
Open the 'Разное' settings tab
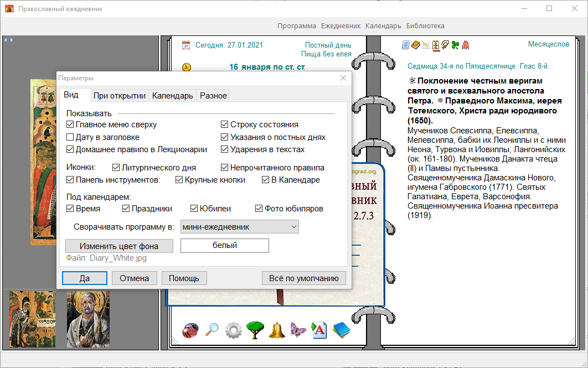coord(213,95)
